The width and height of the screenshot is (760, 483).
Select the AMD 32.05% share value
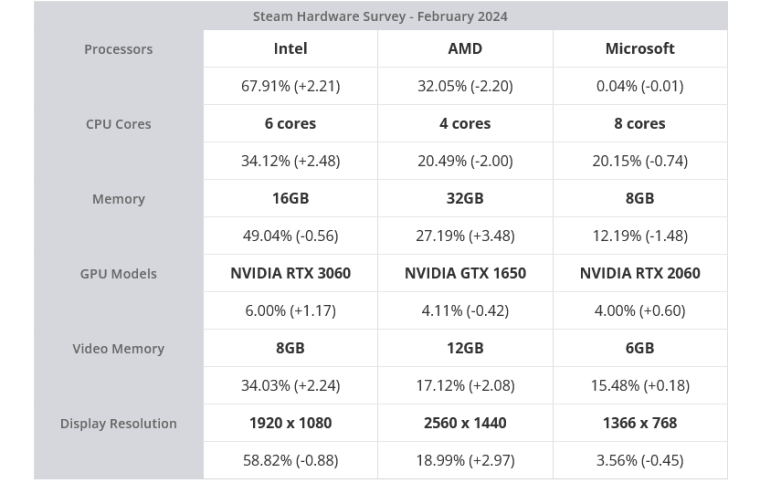[465, 86]
